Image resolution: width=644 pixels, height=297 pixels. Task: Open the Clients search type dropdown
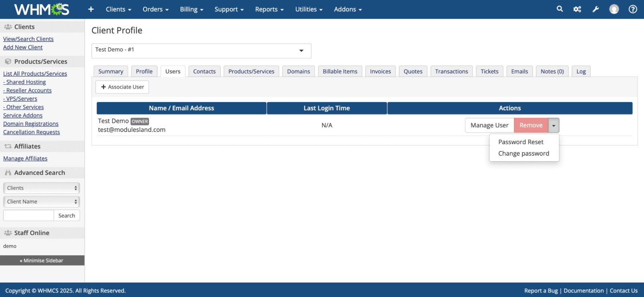[x=41, y=188]
